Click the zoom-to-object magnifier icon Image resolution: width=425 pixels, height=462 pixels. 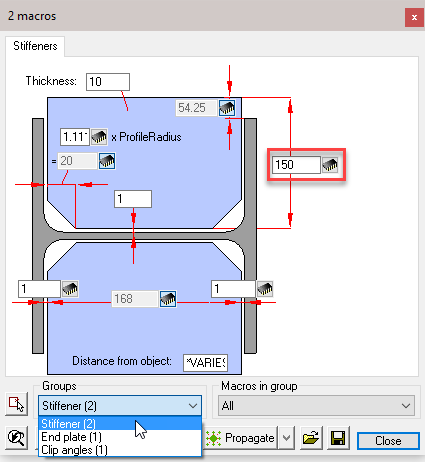[16, 438]
